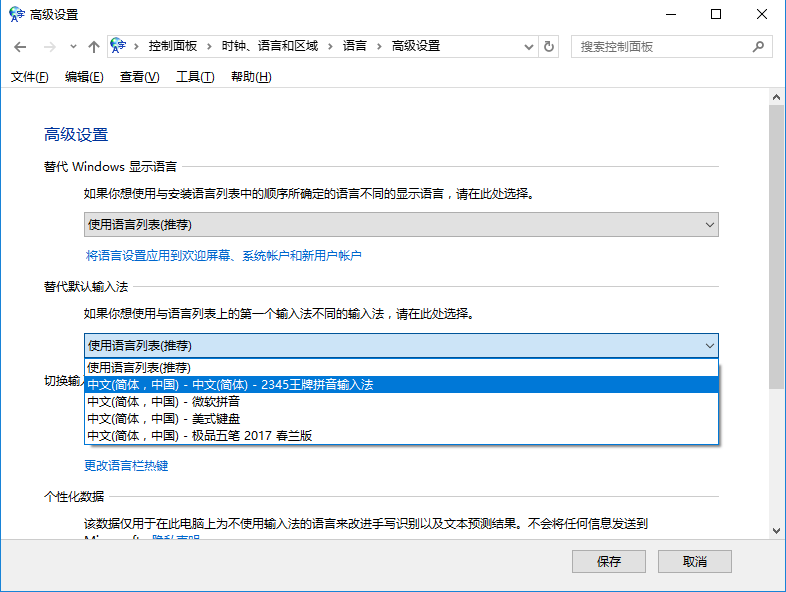Open the 文件(F) menu
The height and width of the screenshot is (592, 786).
coord(29,77)
